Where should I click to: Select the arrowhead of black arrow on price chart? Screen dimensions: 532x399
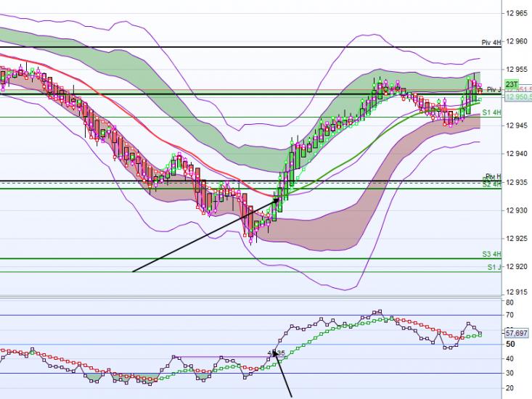coord(277,200)
